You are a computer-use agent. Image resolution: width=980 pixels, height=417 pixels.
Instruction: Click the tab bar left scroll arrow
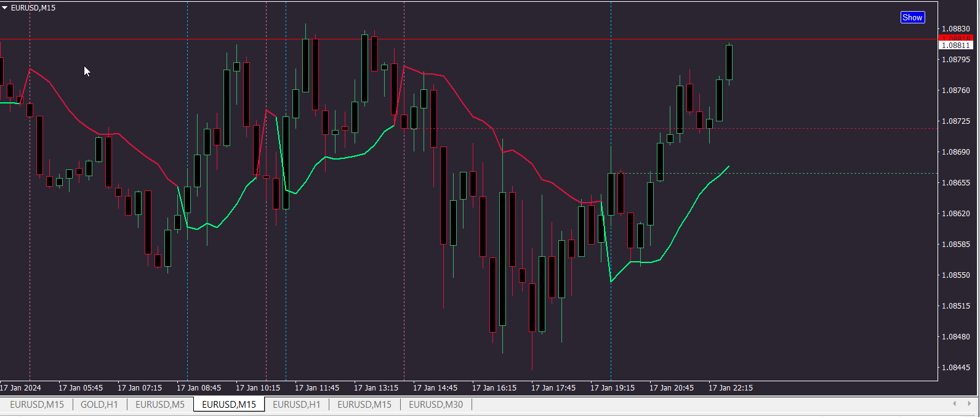(954, 403)
